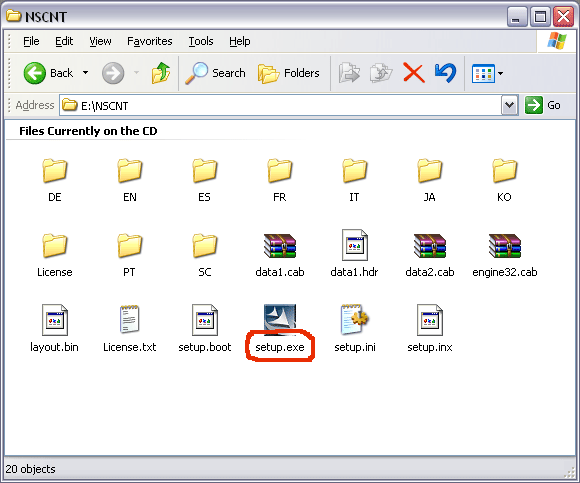Click the Windows flag logo throbber
This screenshot has height=483, width=580.
pyautogui.click(x=557, y=41)
